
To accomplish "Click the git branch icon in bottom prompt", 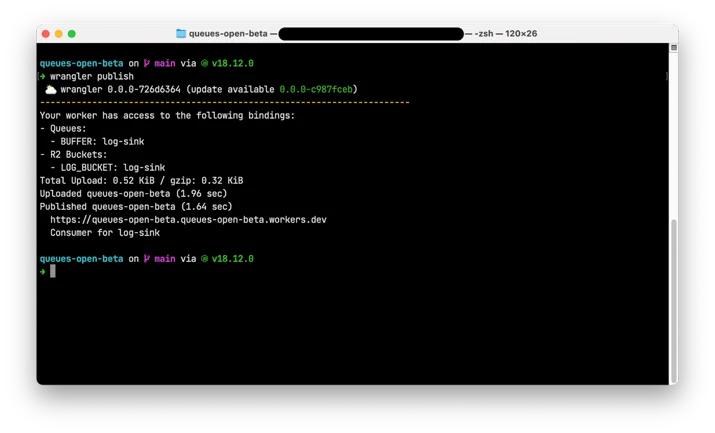I will [147, 259].
